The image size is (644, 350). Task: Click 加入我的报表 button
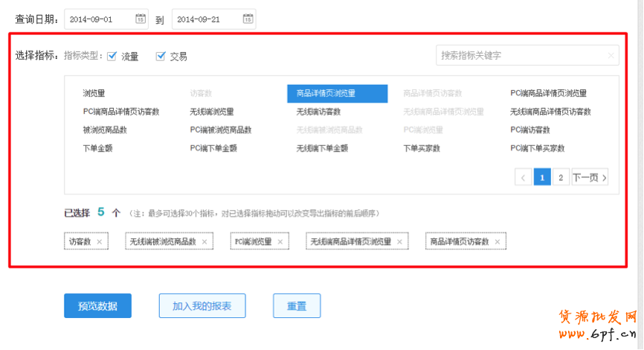point(202,306)
